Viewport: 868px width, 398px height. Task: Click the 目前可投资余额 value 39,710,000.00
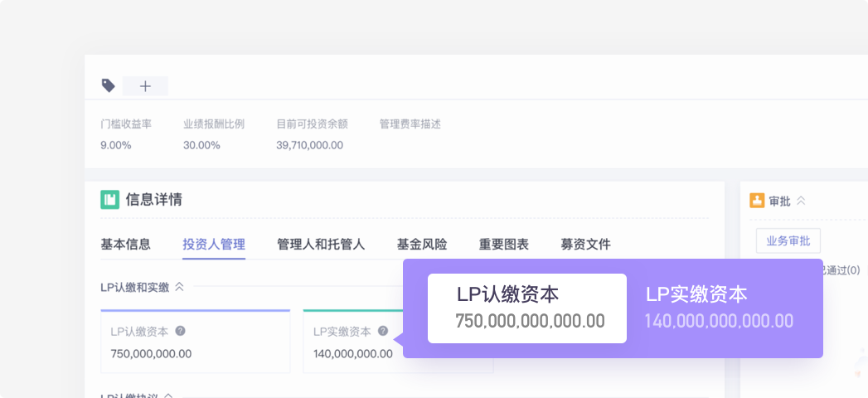click(309, 146)
